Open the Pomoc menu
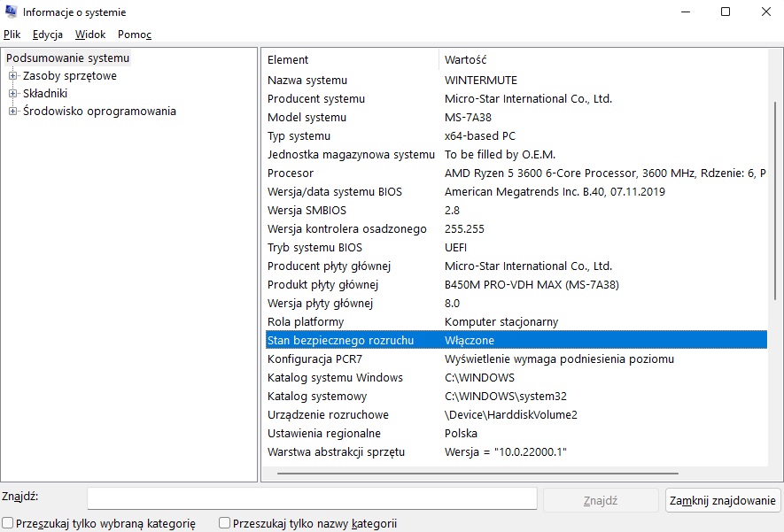This screenshot has height=532, width=784. coord(135,35)
